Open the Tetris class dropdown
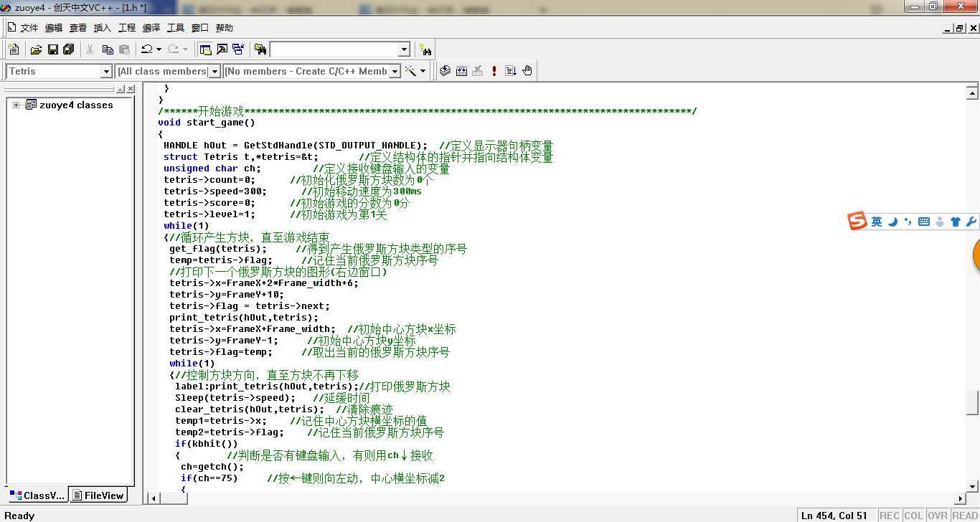Image resolution: width=980 pixels, height=522 pixels. 106,71
